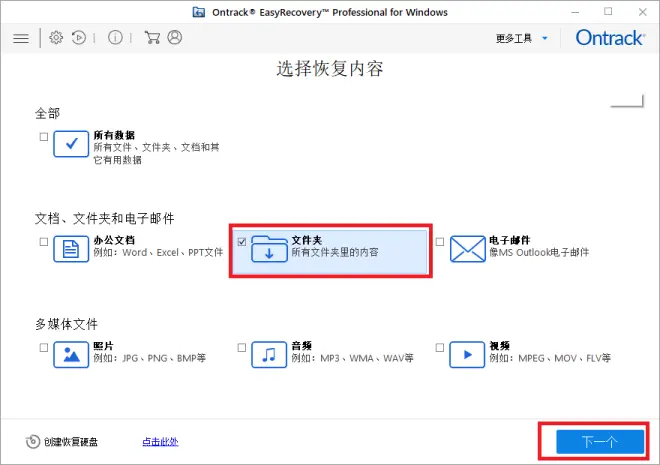Close the EasyRecovery window
This screenshot has width=660, height=465.
point(643,12)
